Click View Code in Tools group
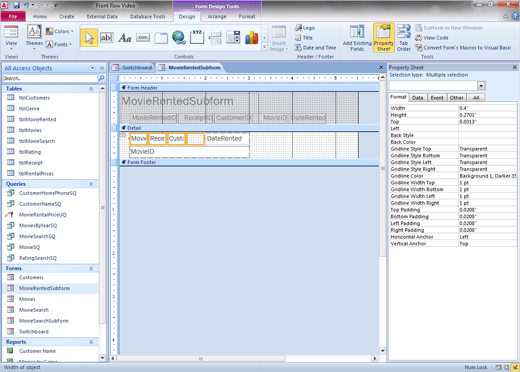The width and height of the screenshot is (520, 372). (x=432, y=38)
